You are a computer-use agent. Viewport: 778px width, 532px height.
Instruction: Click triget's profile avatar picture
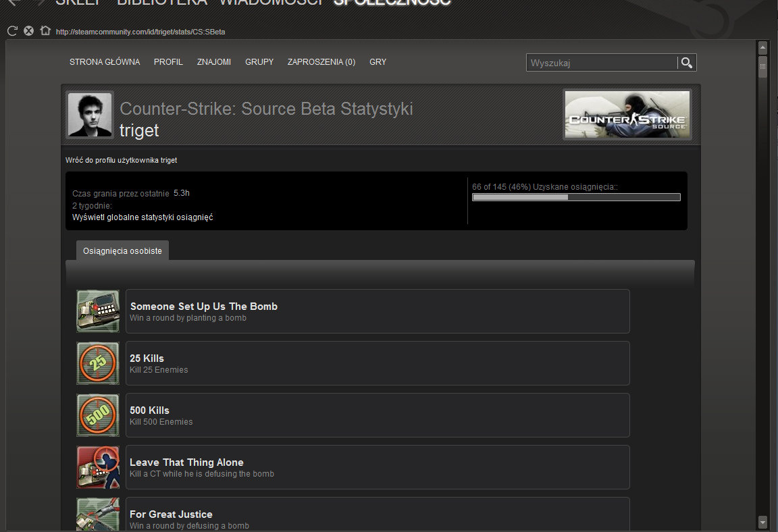click(x=90, y=115)
